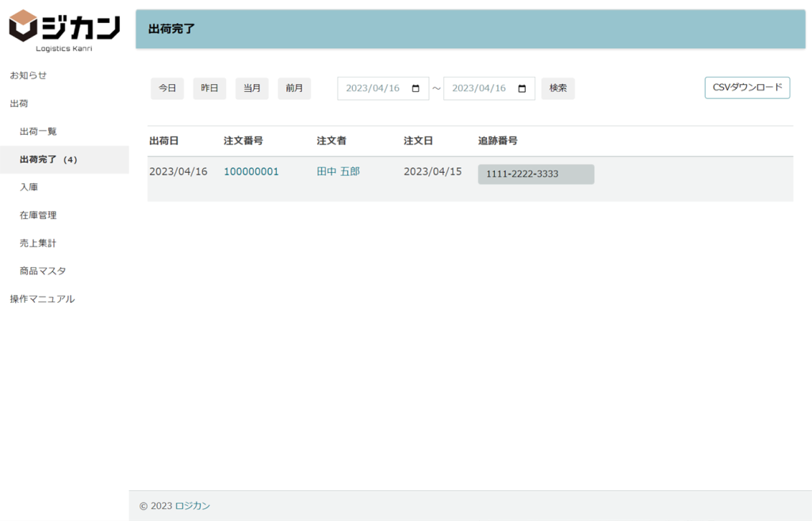Navigate to 入庫 page
The height and width of the screenshot is (521, 812).
[x=29, y=187]
